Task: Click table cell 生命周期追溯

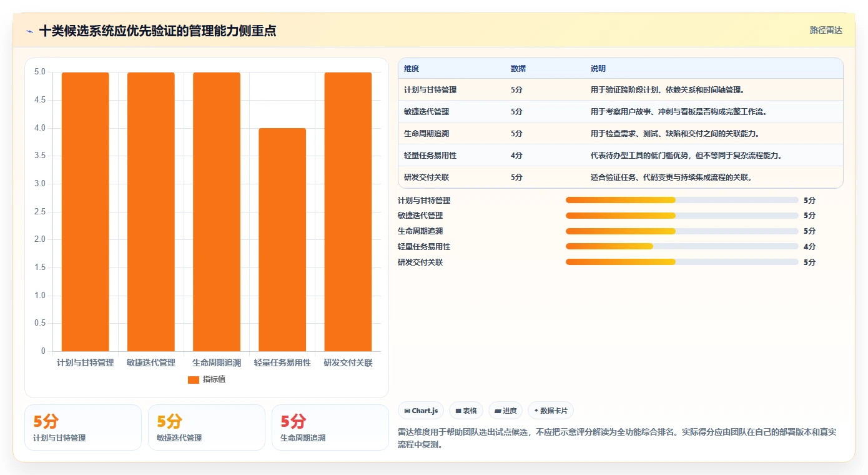Action: 427,133
